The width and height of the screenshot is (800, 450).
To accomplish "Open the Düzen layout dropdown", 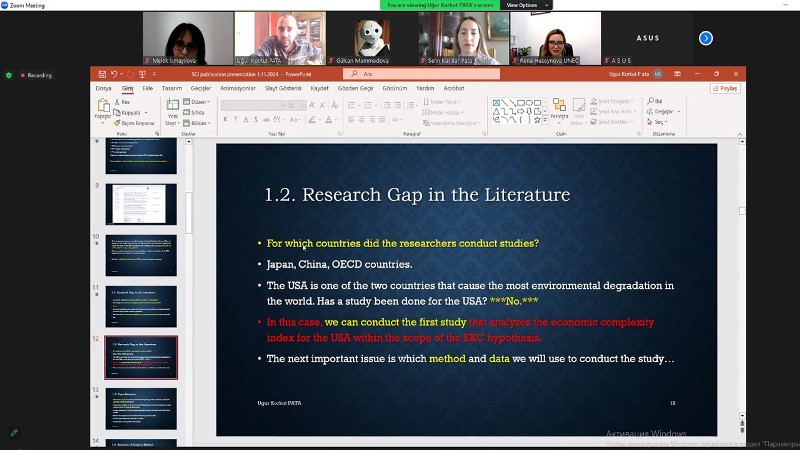I will 198,101.
